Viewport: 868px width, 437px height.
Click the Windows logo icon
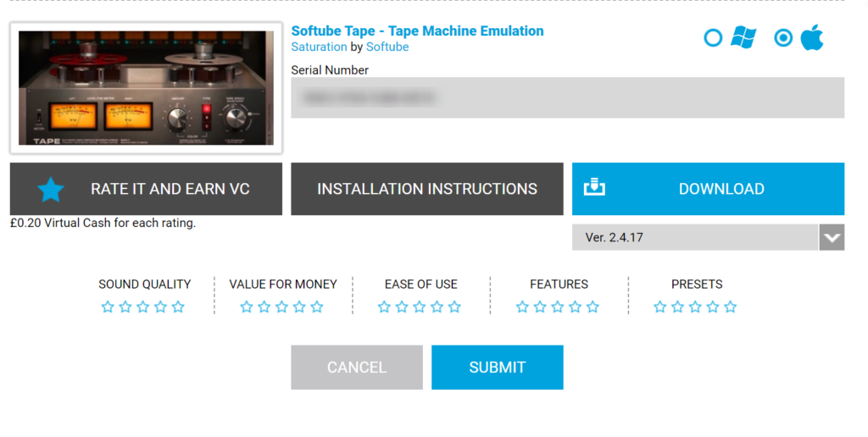click(x=743, y=37)
